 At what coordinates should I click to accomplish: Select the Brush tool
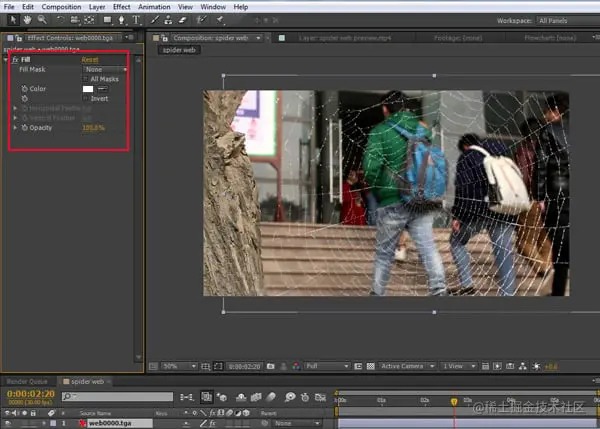coord(153,20)
